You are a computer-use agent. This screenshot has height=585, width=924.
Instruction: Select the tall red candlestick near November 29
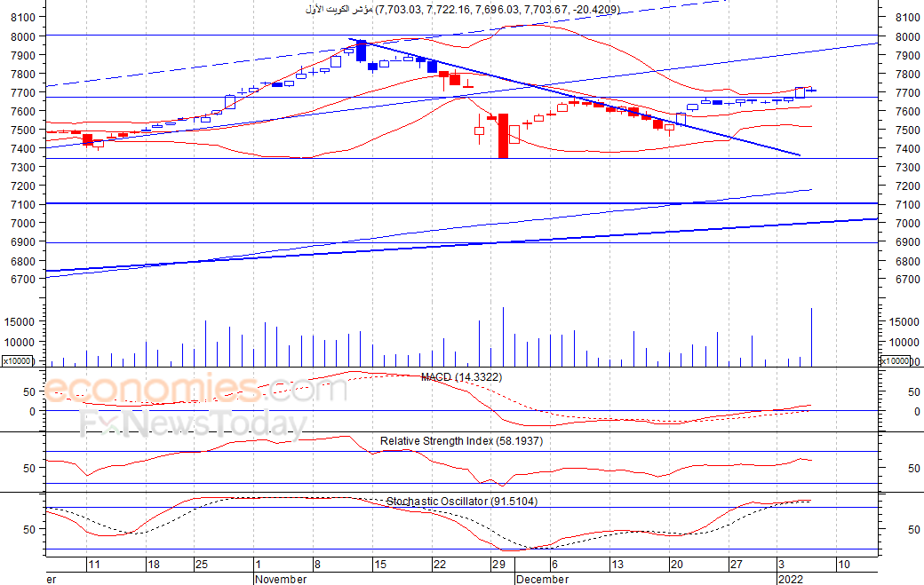pos(503,136)
